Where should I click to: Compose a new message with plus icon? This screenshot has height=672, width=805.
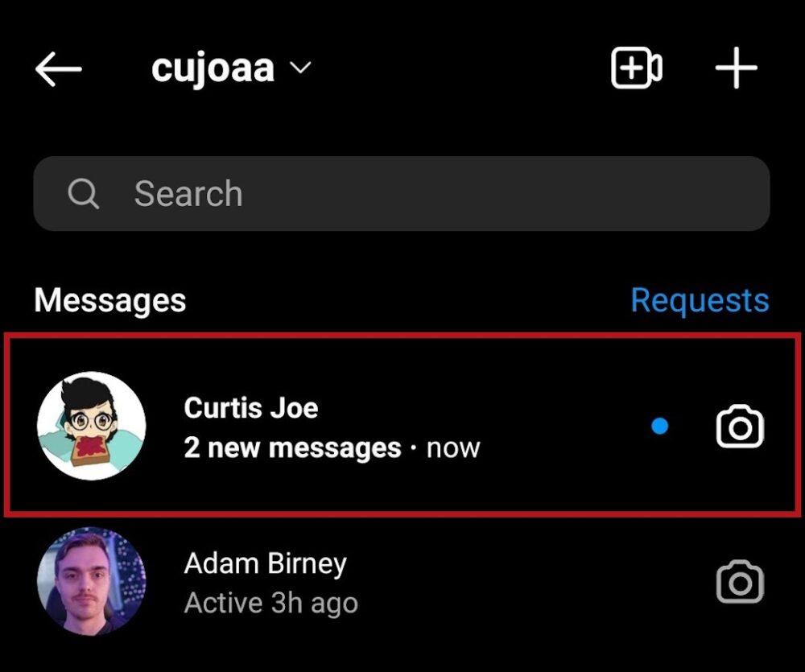tap(736, 68)
